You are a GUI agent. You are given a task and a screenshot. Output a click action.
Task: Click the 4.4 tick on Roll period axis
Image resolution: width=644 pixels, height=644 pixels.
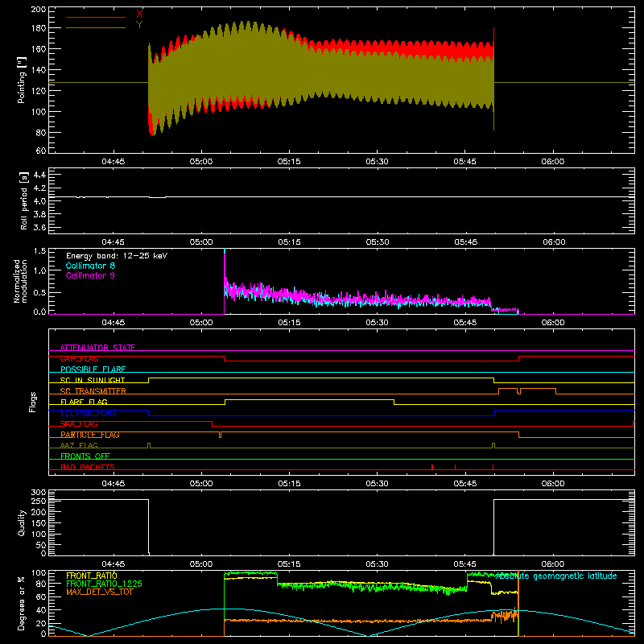(39, 175)
